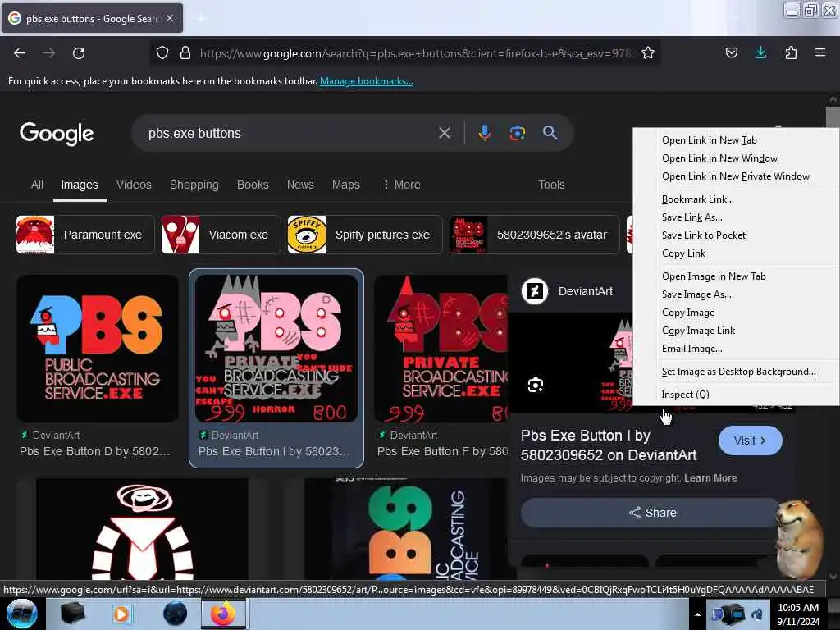Click into the pbs.exe buttons search field

coord(290,133)
